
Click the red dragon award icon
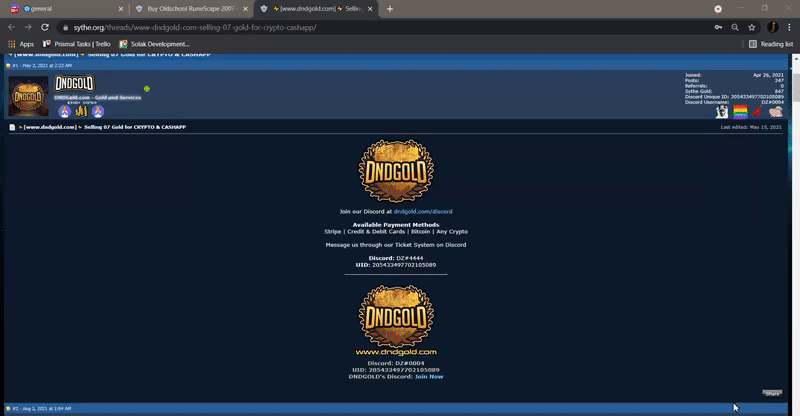[x=758, y=111]
